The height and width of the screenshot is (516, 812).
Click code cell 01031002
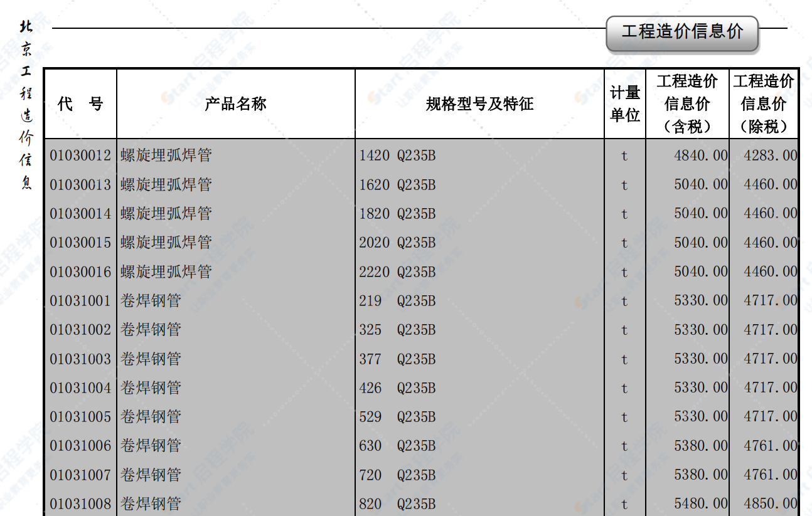[80, 330]
